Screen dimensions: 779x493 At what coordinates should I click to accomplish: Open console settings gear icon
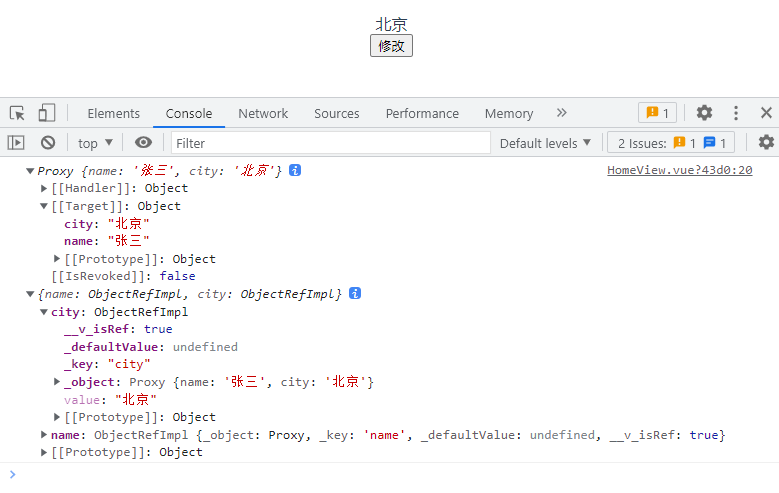[766, 143]
